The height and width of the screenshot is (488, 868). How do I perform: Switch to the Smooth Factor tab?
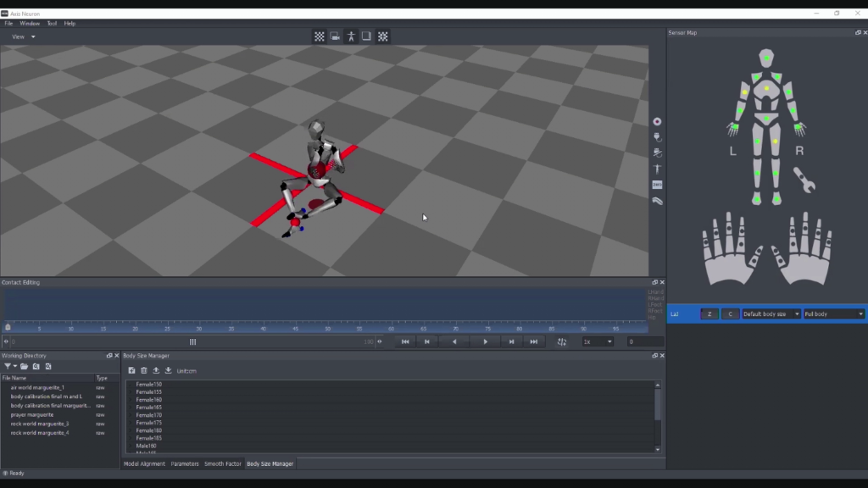tap(223, 463)
